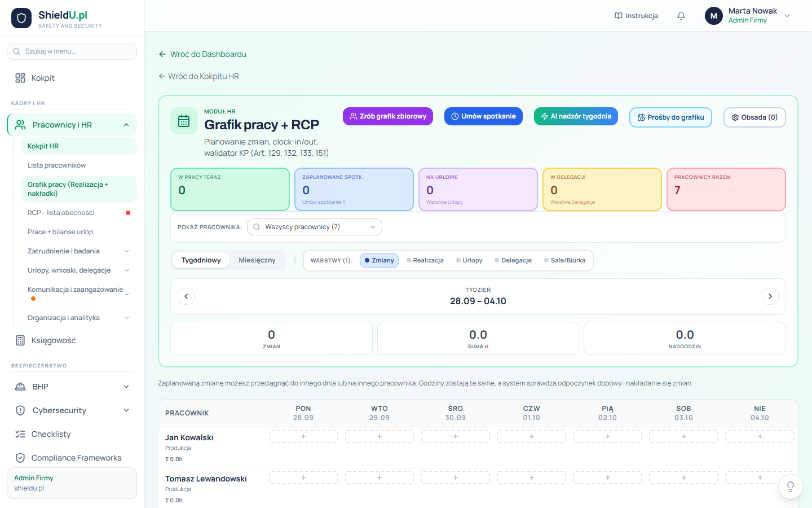
Task: Switch to Miesięczny view tab
Action: [257, 260]
